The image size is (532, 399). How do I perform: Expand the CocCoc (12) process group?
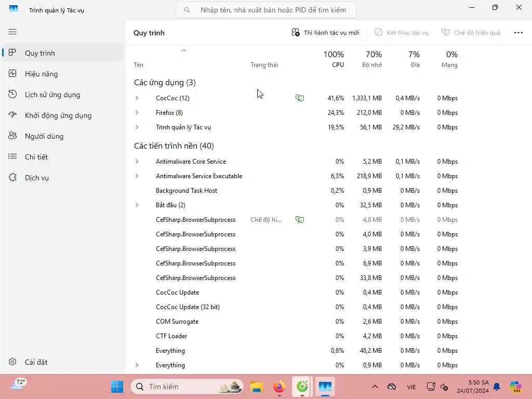137,98
